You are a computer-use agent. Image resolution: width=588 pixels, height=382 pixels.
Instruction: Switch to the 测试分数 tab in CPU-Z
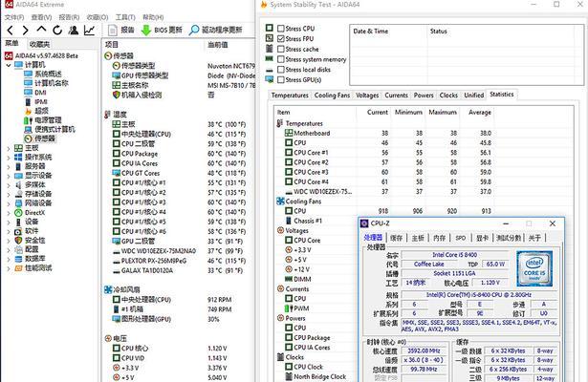pos(509,238)
